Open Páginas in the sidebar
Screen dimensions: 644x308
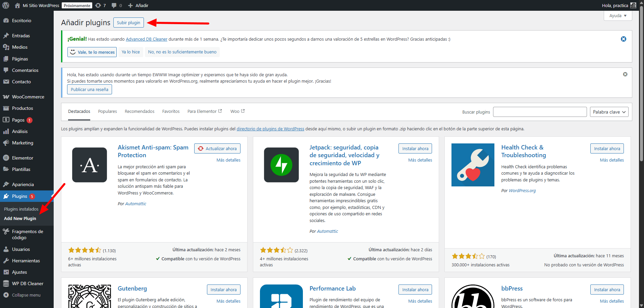point(27,59)
